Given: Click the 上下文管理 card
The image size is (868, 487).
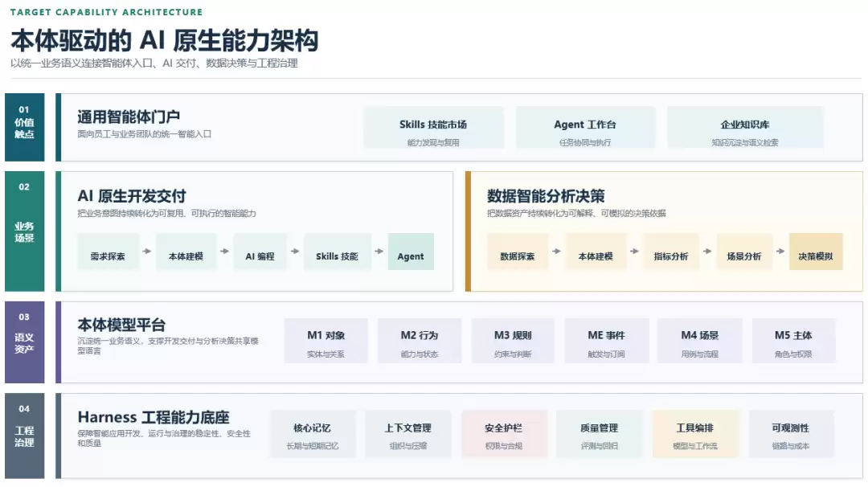Looking at the screenshot, I should pyautogui.click(x=408, y=434).
